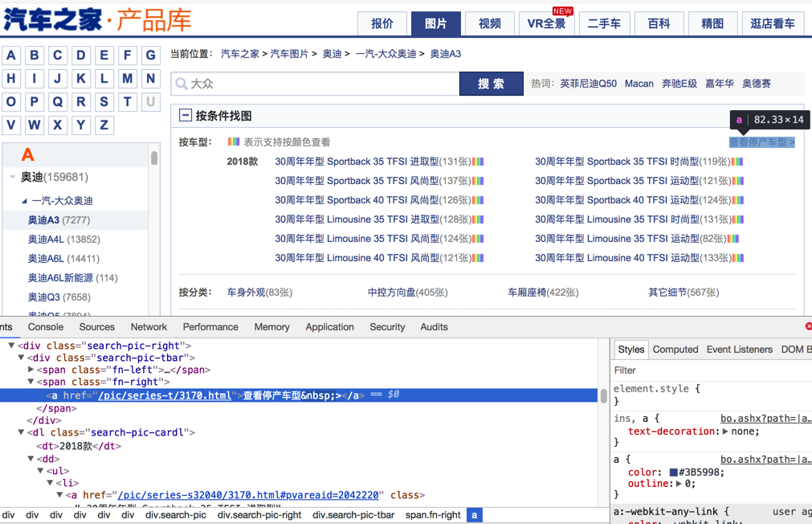Viewport: 812px width, 524px height.
Task: Switch to Computed styles tab
Action: click(x=675, y=350)
